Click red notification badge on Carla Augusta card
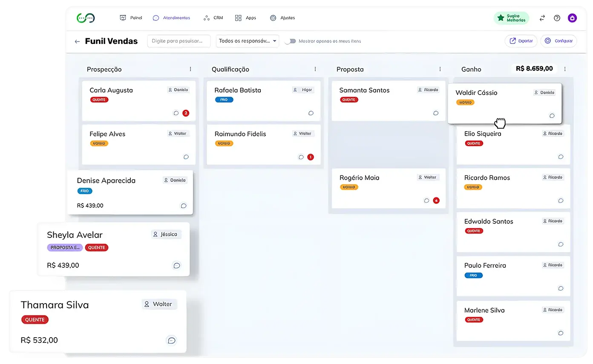Viewport: 593px width, 364px height. pos(186,113)
